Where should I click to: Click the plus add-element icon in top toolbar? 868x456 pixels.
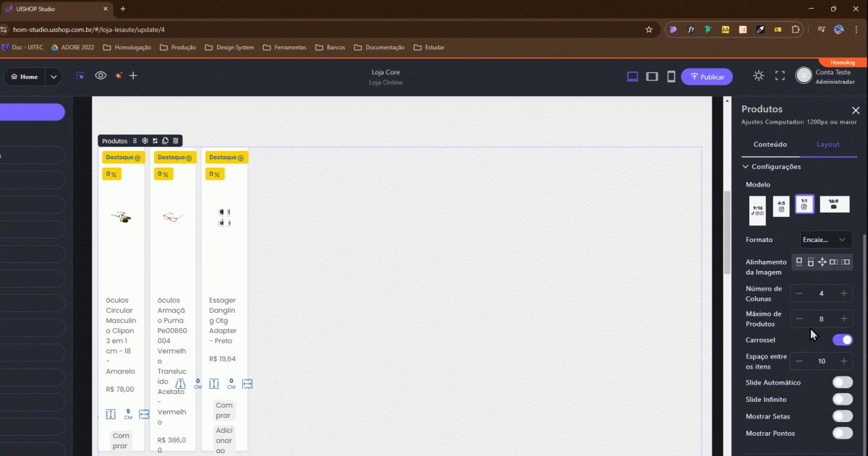click(x=133, y=76)
